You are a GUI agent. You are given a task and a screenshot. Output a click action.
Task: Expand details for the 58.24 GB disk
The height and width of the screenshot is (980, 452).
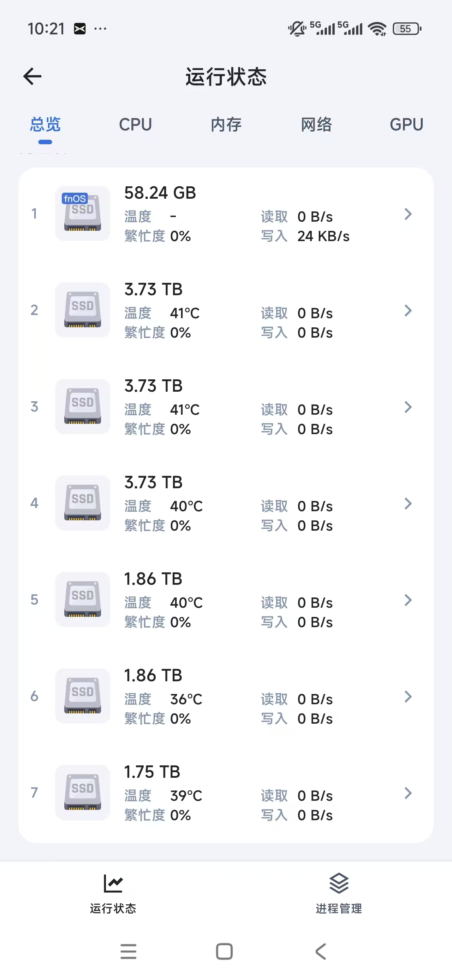click(x=408, y=214)
